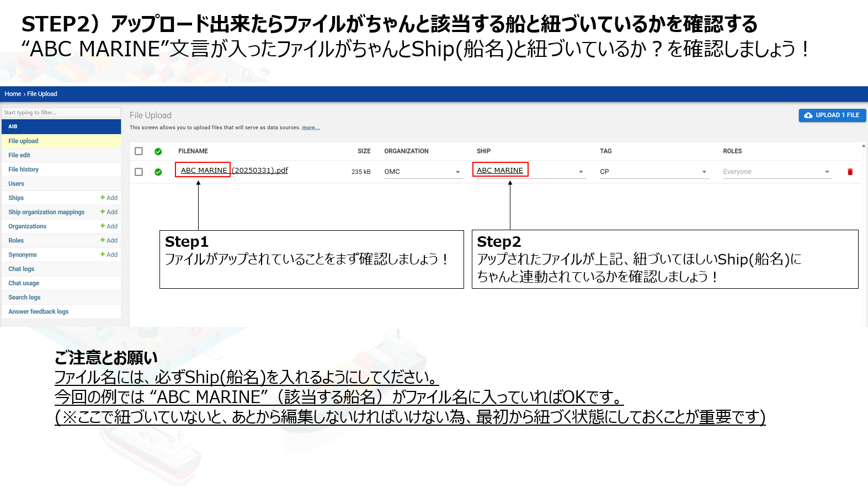Check the ABC MARINE file row checkbox
This screenshot has height=503, width=868.
point(139,172)
